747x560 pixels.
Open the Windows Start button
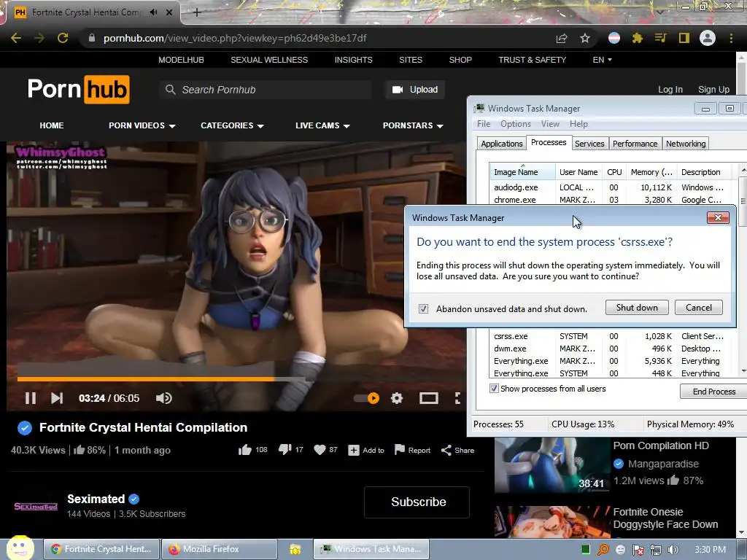coord(19,548)
